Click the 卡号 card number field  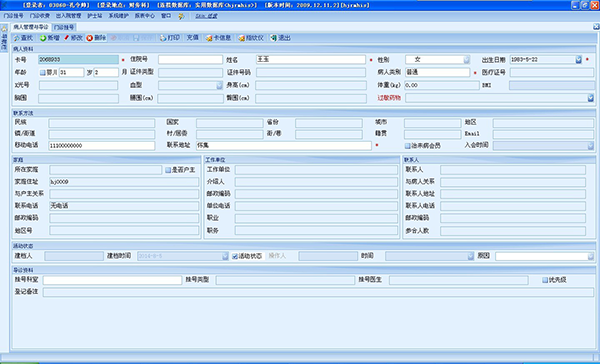point(78,60)
